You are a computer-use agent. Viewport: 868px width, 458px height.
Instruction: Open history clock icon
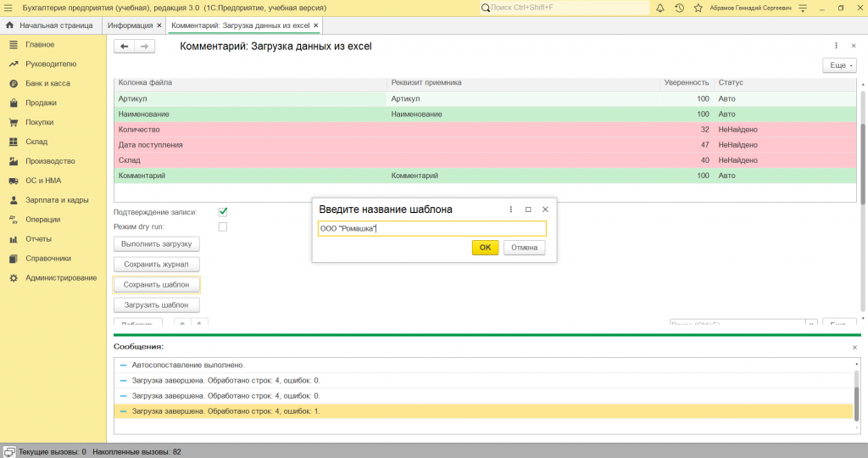pyautogui.click(x=679, y=8)
